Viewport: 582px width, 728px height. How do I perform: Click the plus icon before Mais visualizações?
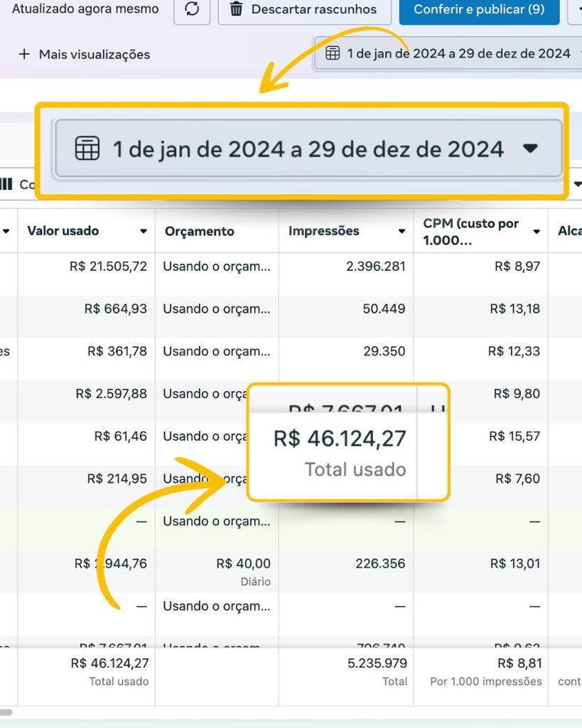point(24,54)
